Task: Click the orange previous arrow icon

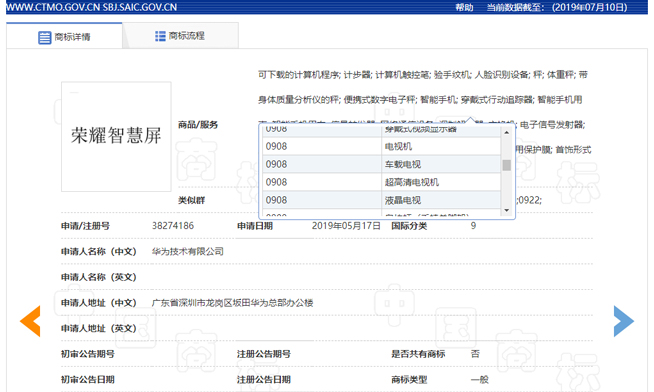Action: coord(30,321)
